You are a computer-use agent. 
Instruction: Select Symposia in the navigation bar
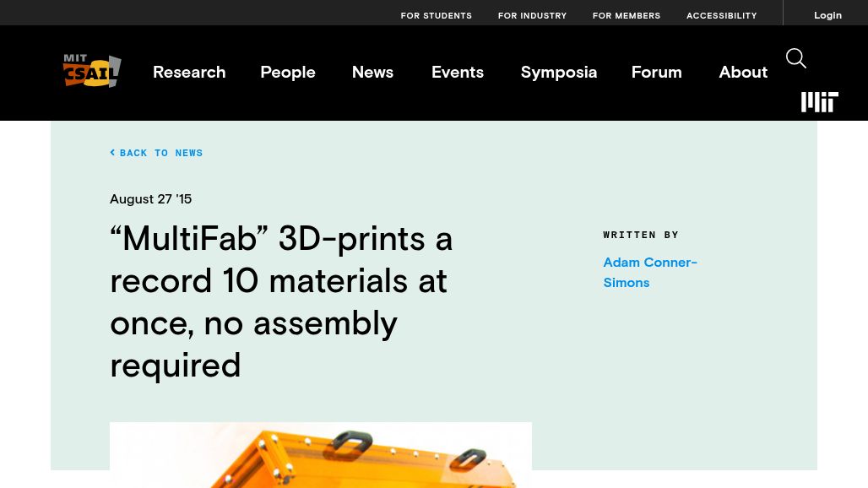(x=559, y=73)
